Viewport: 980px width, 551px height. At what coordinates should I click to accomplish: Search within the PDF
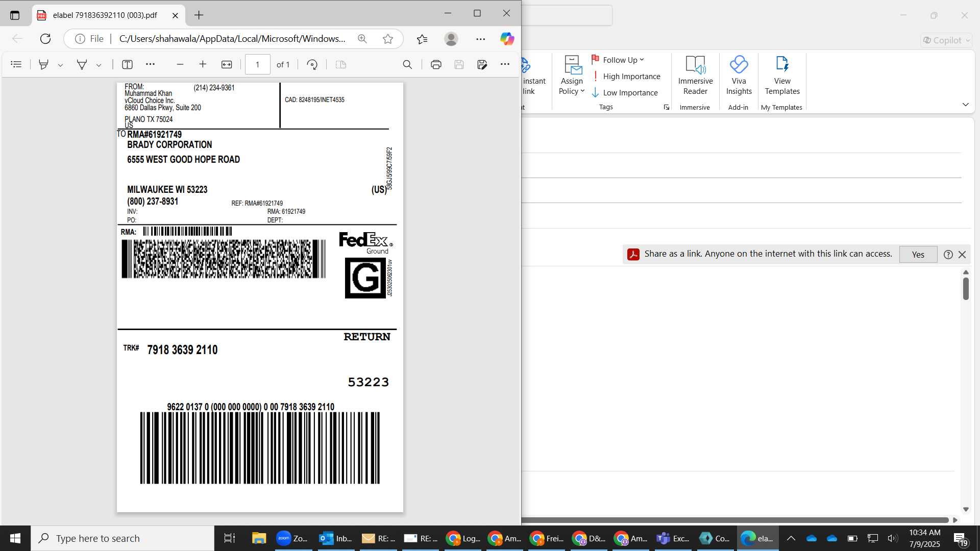tap(407, 64)
